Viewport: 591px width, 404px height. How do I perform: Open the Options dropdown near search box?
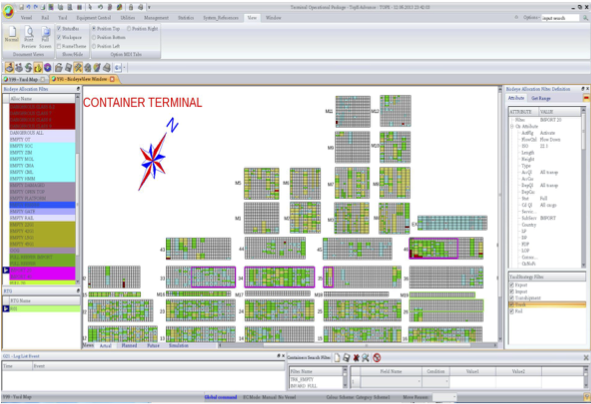(531, 17)
